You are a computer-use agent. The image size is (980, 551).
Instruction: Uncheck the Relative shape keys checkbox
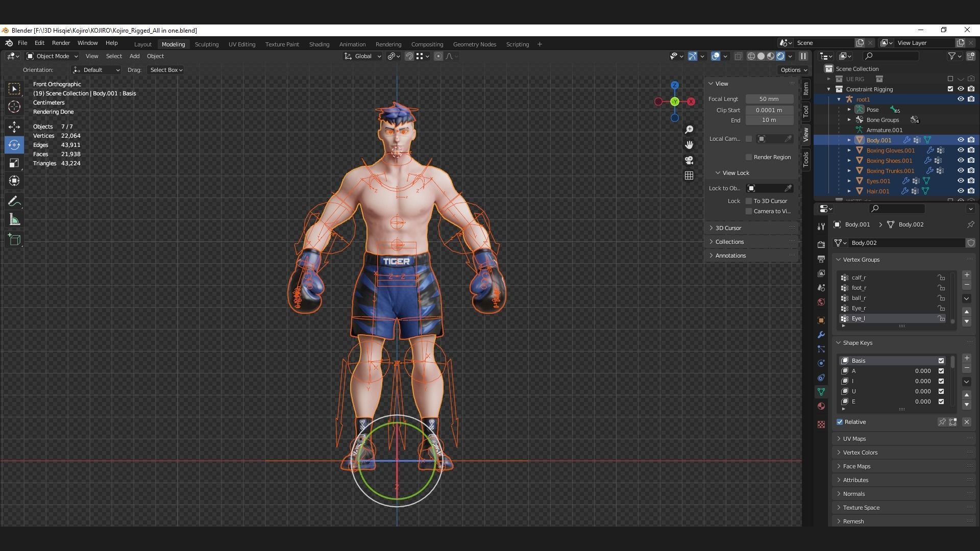[x=840, y=422]
